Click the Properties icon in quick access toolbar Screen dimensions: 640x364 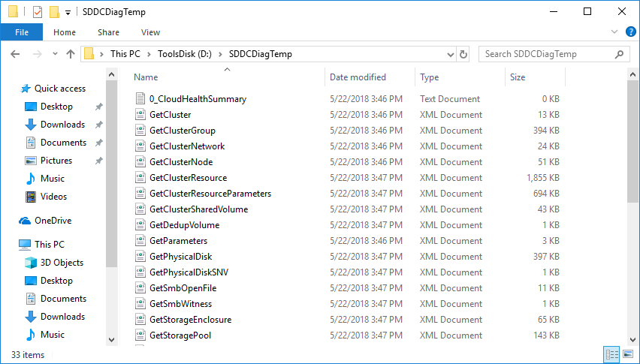[37, 12]
